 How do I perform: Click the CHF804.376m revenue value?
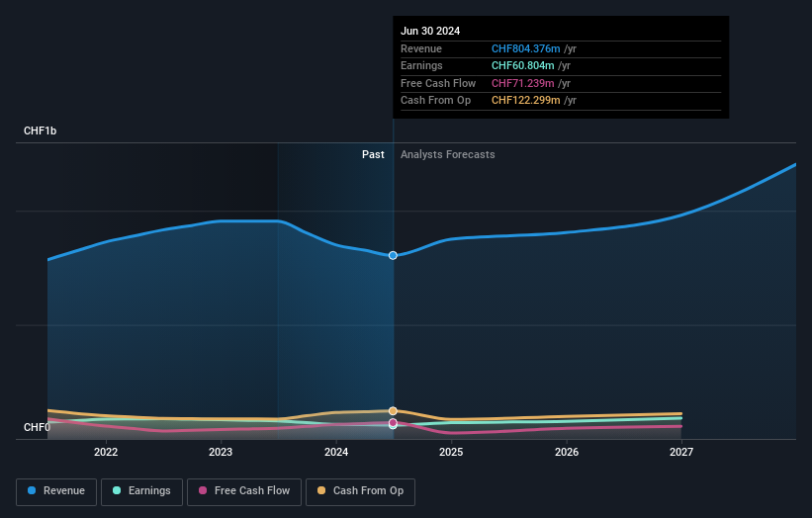pos(525,48)
